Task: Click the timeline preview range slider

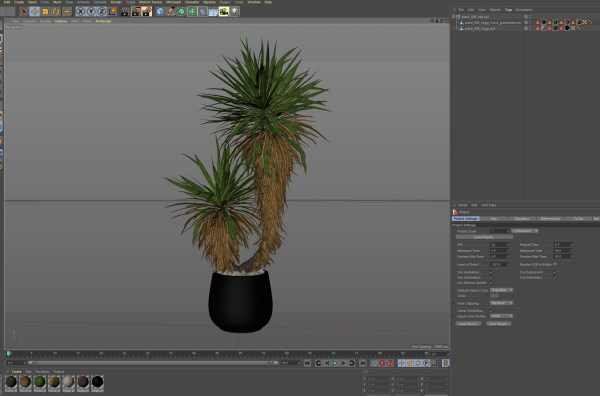Action: coord(153,363)
